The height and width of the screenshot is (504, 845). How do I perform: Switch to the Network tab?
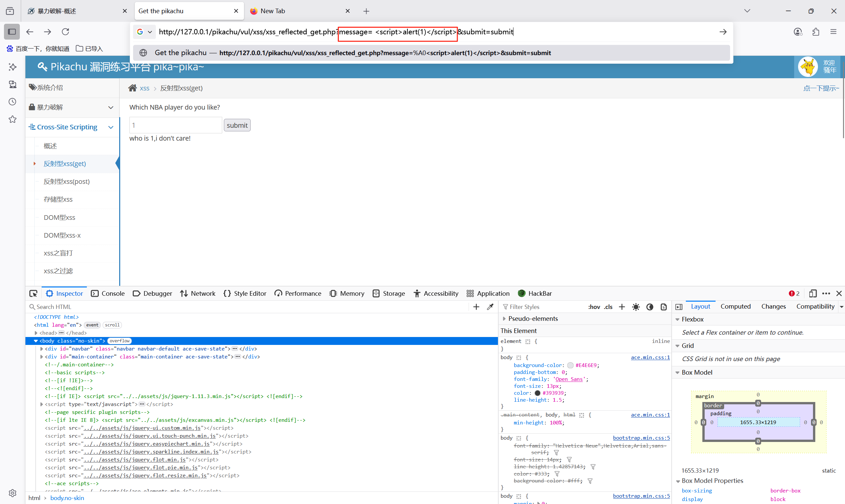(198, 293)
